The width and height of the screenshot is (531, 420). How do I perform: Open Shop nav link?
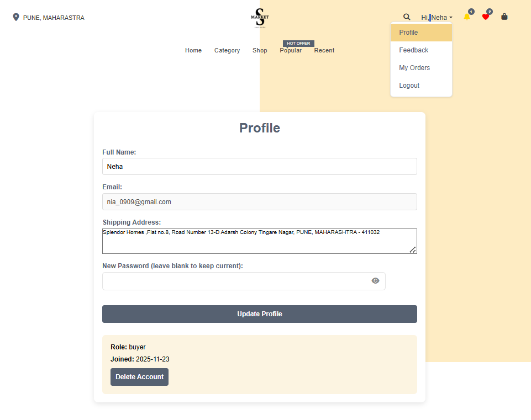click(260, 50)
